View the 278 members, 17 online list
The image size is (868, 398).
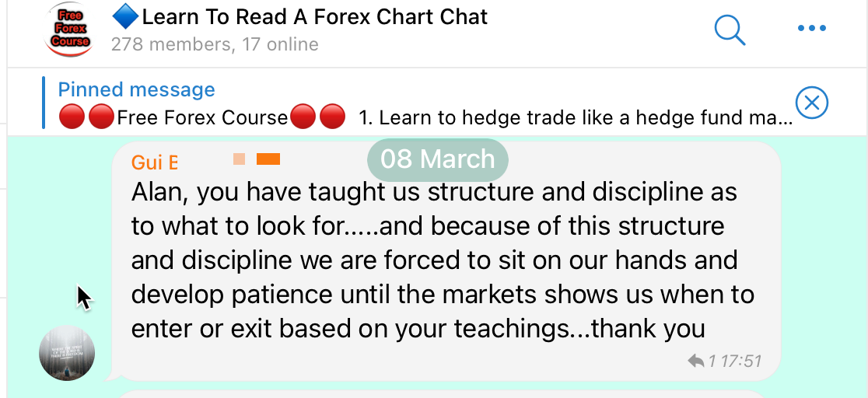(x=215, y=44)
